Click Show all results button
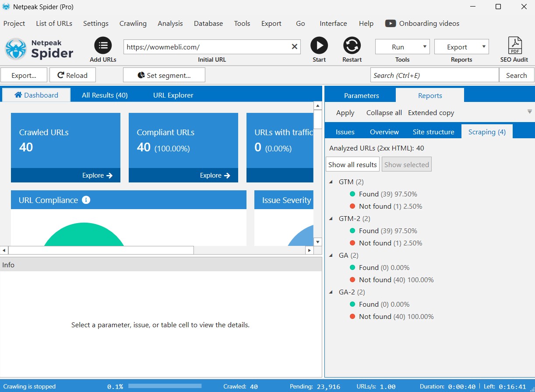The height and width of the screenshot is (392, 535). [x=352, y=164]
